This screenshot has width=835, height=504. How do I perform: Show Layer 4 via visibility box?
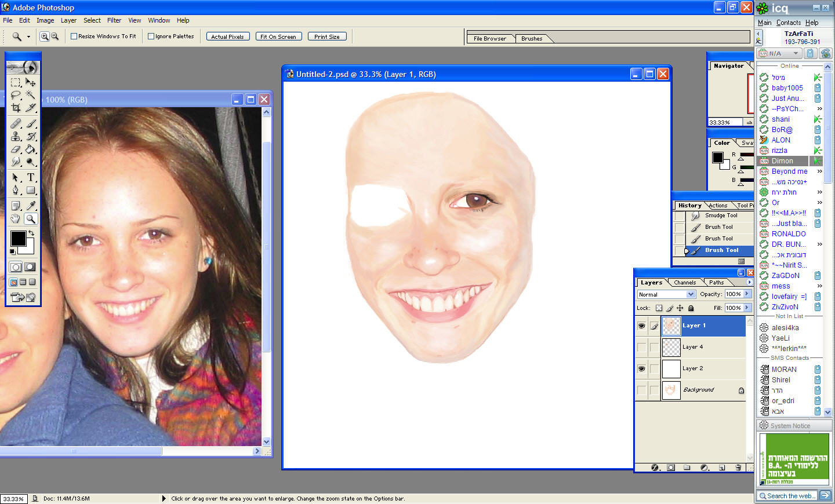[641, 347]
